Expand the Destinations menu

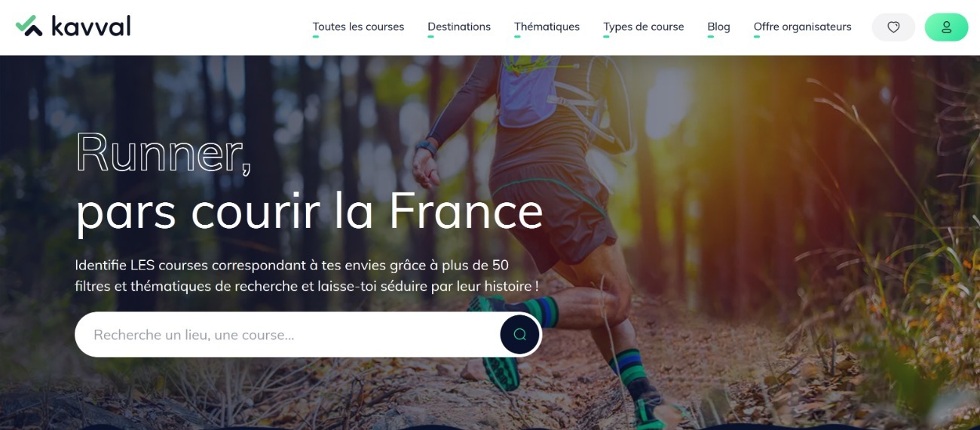pyautogui.click(x=459, y=27)
